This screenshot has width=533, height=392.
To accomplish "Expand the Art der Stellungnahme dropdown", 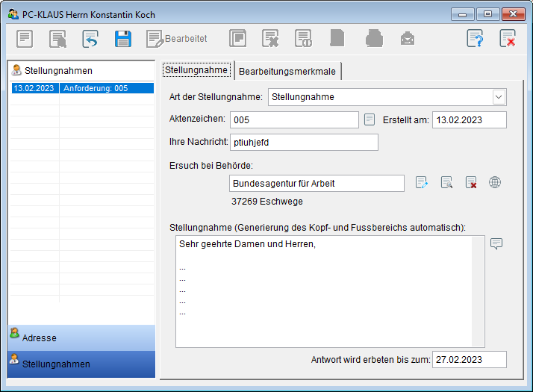I will (499, 96).
